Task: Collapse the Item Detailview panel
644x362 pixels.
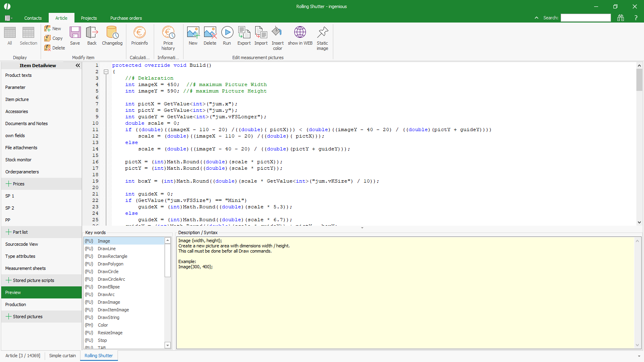Action: (78, 66)
